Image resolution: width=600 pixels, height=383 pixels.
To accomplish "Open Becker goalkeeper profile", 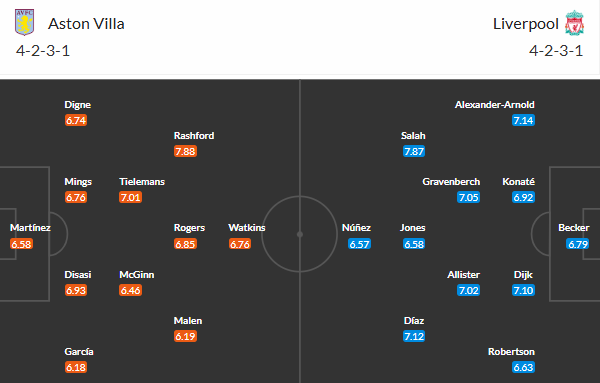I will (x=574, y=228).
